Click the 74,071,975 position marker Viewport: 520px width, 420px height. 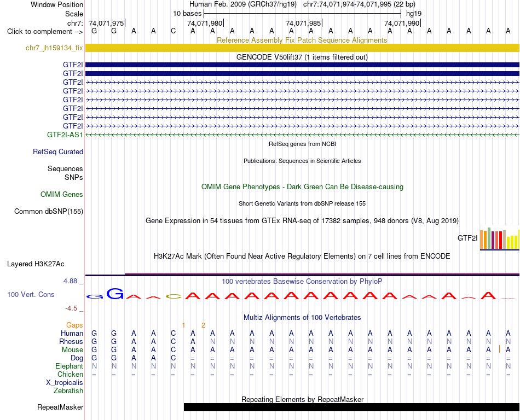coord(106,23)
